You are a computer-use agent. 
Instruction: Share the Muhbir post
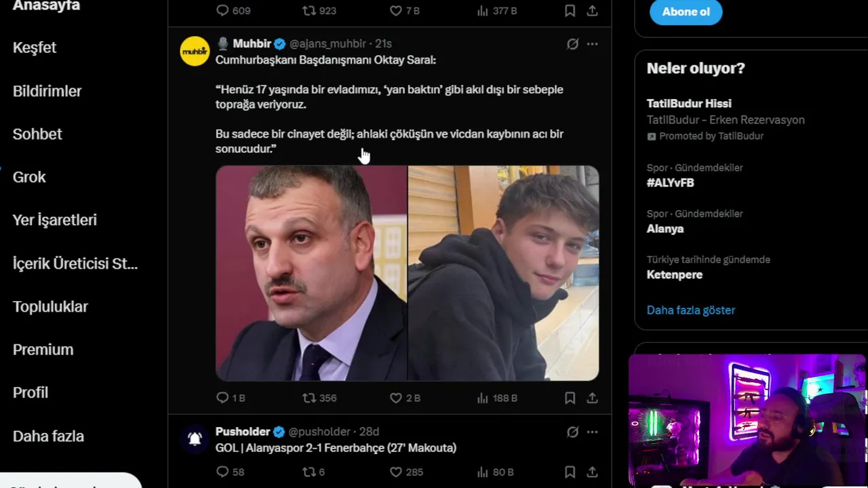coord(592,398)
